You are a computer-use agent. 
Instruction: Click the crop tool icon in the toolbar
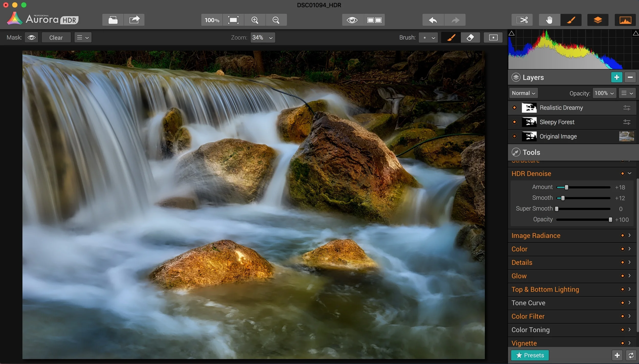point(522,20)
